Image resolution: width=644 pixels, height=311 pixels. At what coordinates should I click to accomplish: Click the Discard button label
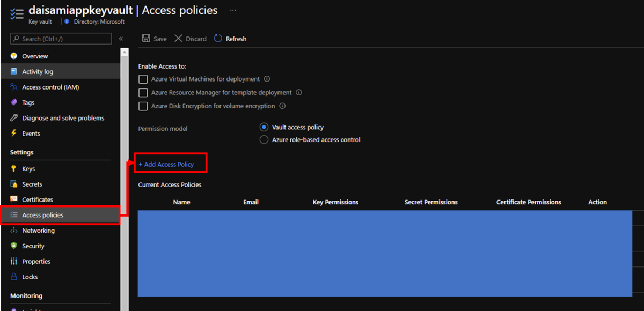pos(196,39)
